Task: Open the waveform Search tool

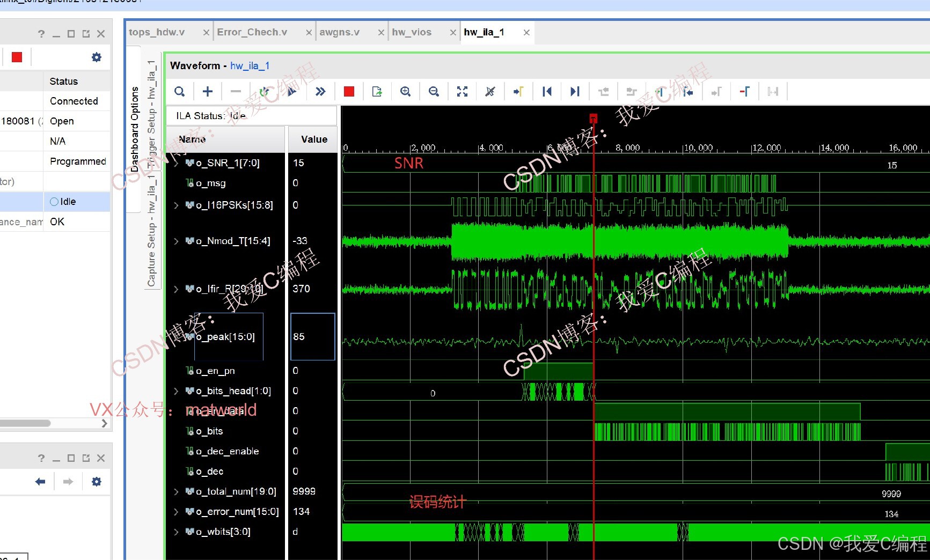Action: coord(180,92)
